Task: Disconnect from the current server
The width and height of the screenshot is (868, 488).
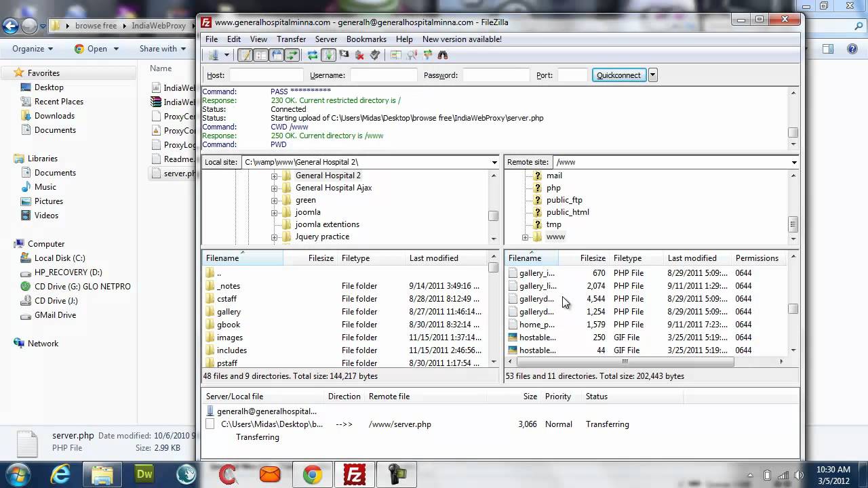Action: 359,55
